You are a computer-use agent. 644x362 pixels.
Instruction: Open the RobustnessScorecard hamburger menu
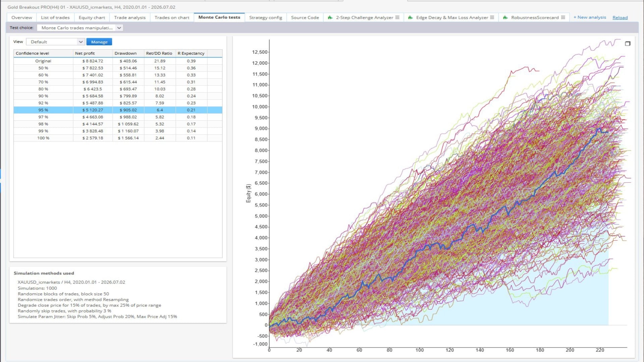pos(563,17)
